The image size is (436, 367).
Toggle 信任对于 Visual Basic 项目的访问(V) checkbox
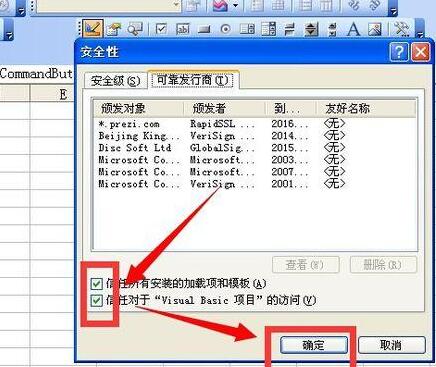[96, 300]
